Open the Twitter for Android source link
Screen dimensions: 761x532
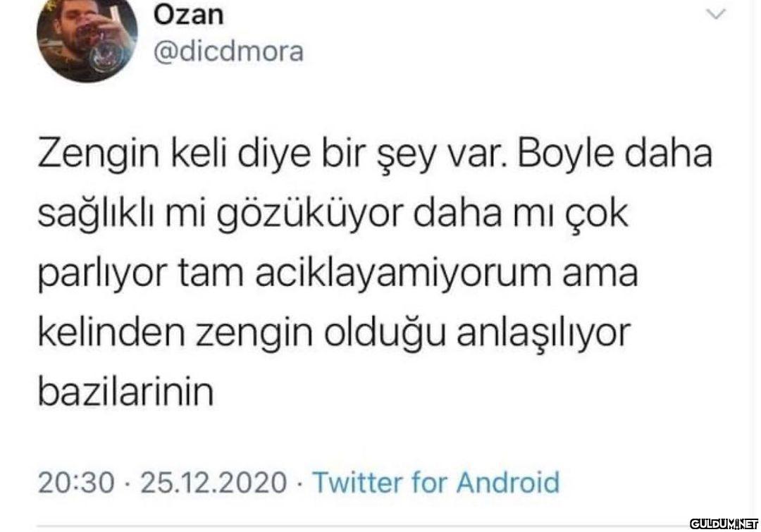436,482
